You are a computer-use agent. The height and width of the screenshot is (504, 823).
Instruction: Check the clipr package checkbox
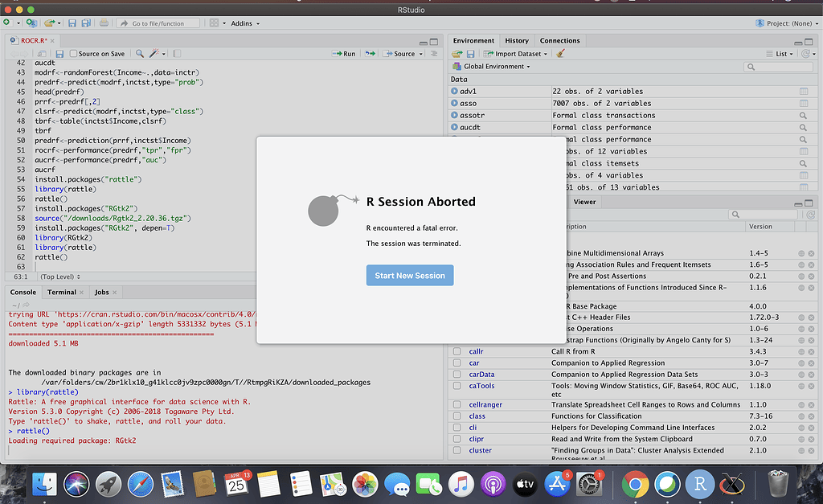pos(457,440)
